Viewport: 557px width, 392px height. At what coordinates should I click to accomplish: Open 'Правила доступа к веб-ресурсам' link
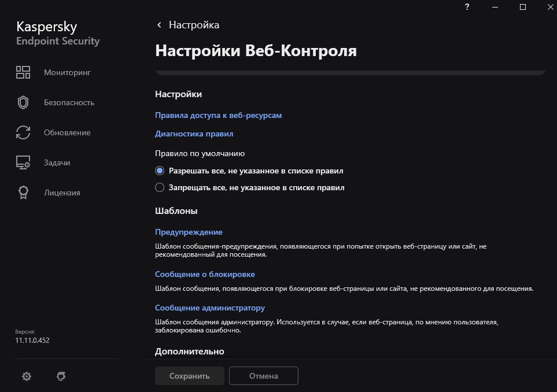point(218,115)
